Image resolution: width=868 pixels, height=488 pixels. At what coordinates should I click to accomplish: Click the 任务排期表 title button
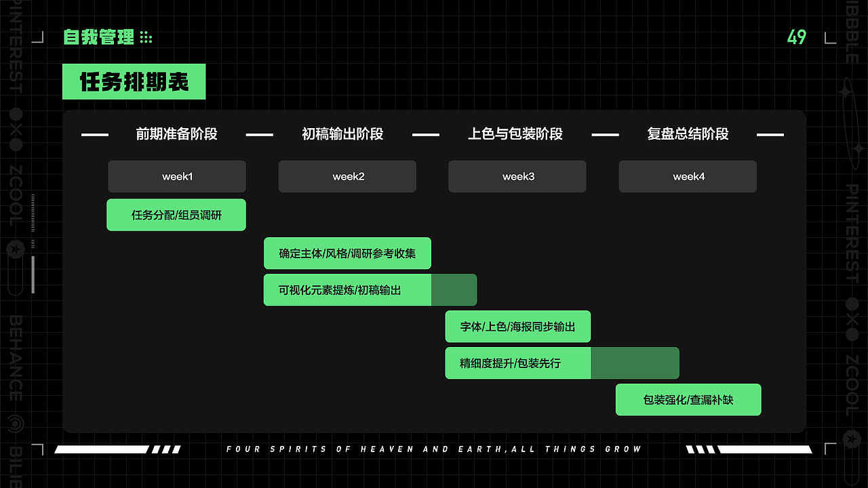[x=134, y=81]
